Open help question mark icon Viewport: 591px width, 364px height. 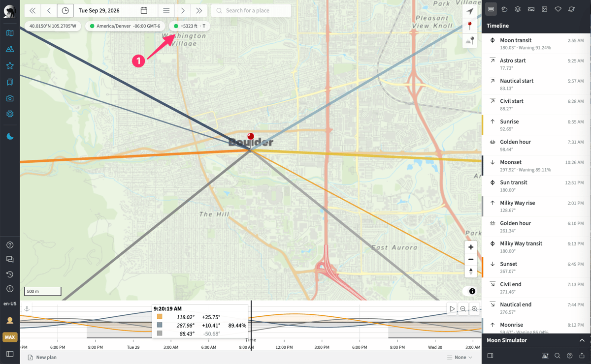point(10,245)
